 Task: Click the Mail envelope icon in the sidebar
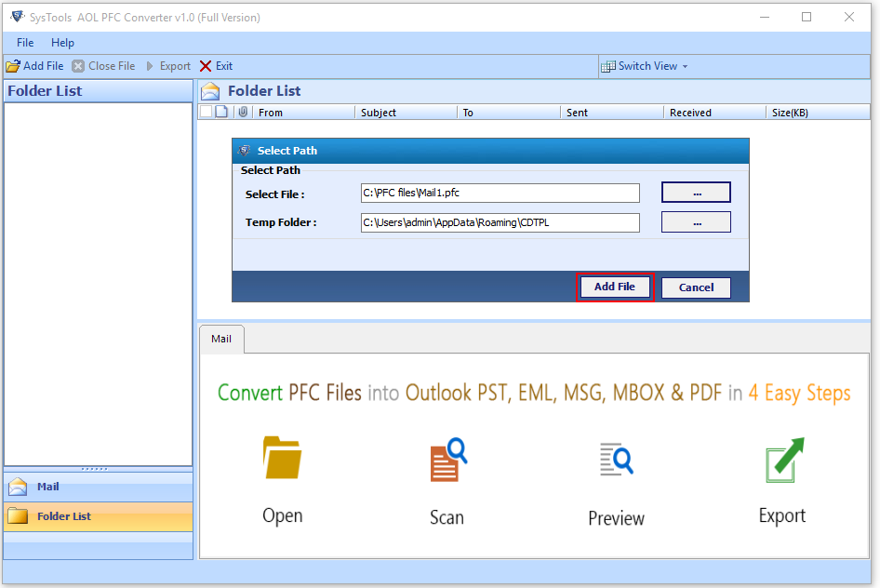point(18,487)
